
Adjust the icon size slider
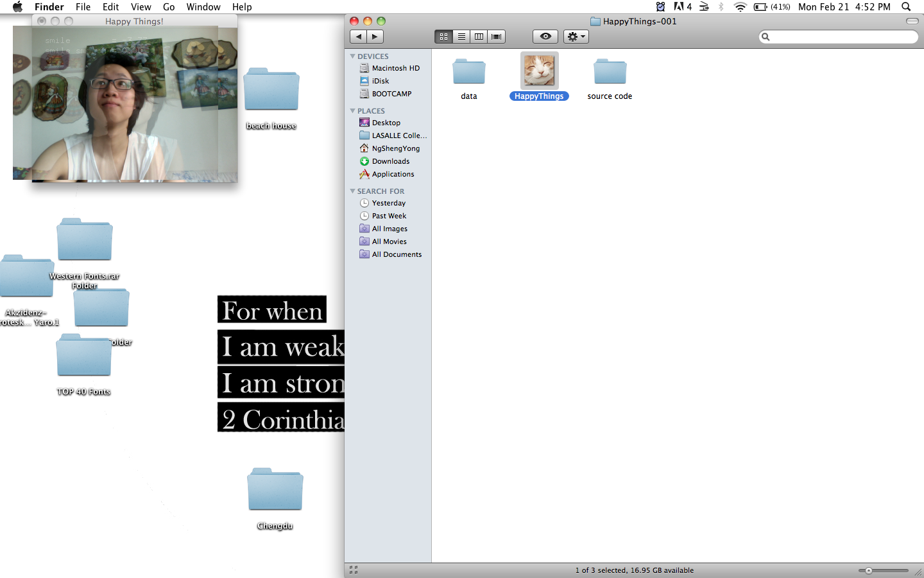[869, 570]
